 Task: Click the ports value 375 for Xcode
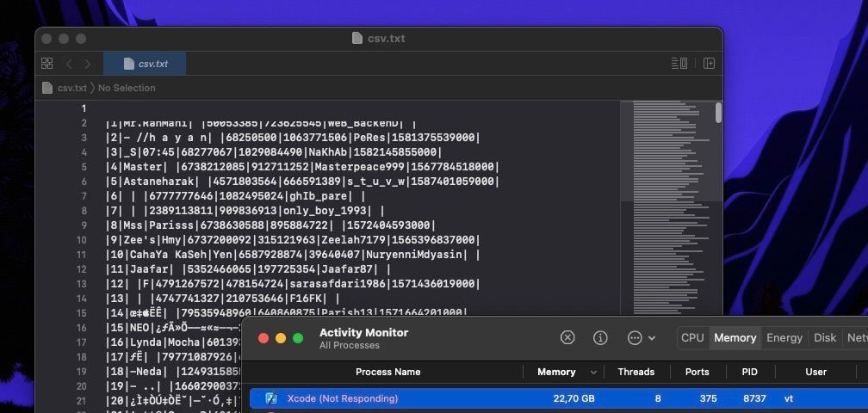(708, 398)
